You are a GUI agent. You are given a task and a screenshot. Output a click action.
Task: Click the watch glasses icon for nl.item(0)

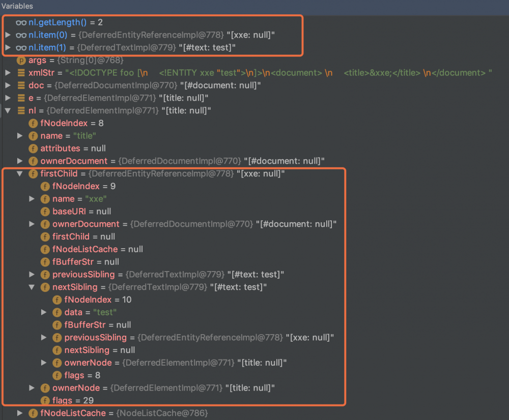tap(21, 35)
